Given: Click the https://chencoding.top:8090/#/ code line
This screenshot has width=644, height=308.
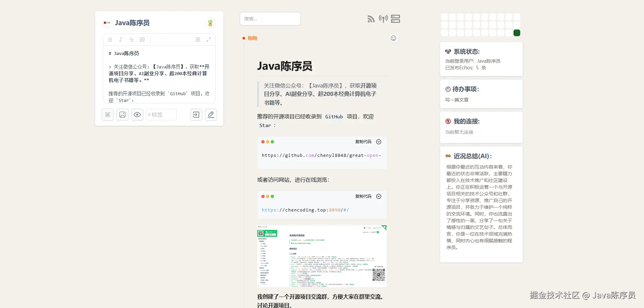Looking at the screenshot, I should [305, 210].
